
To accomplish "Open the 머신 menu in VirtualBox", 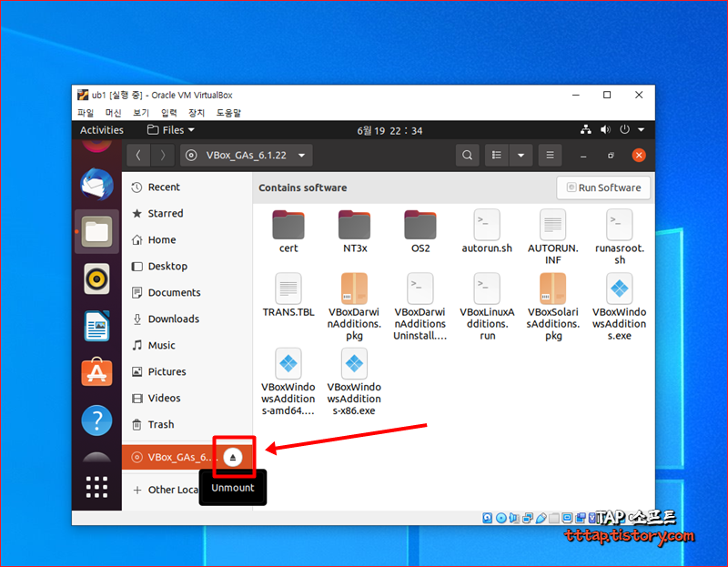I will pyautogui.click(x=113, y=113).
